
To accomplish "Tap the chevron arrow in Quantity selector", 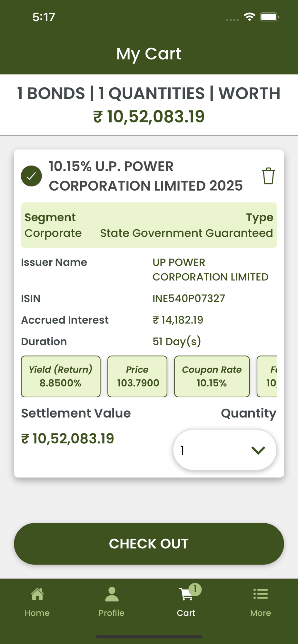I will (x=258, y=450).
